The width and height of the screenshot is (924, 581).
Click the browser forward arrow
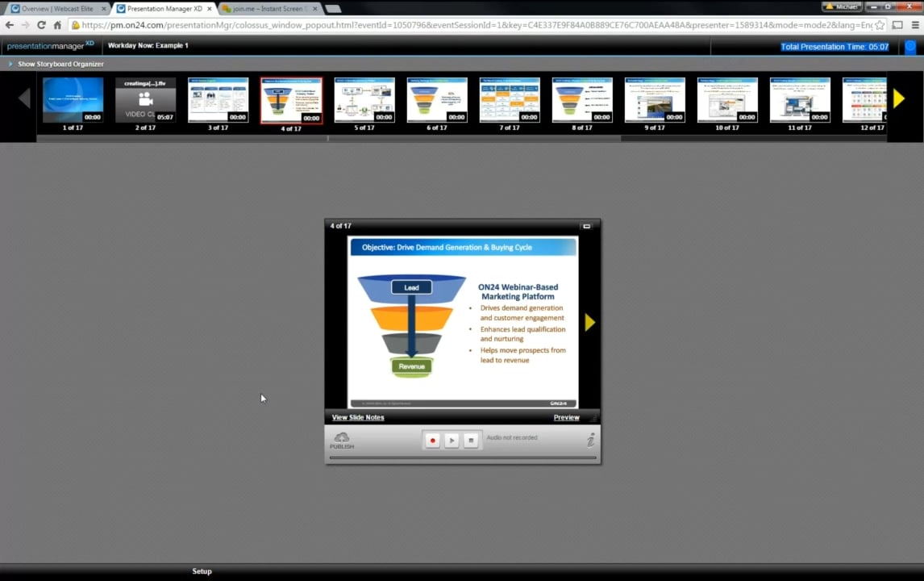click(x=25, y=25)
